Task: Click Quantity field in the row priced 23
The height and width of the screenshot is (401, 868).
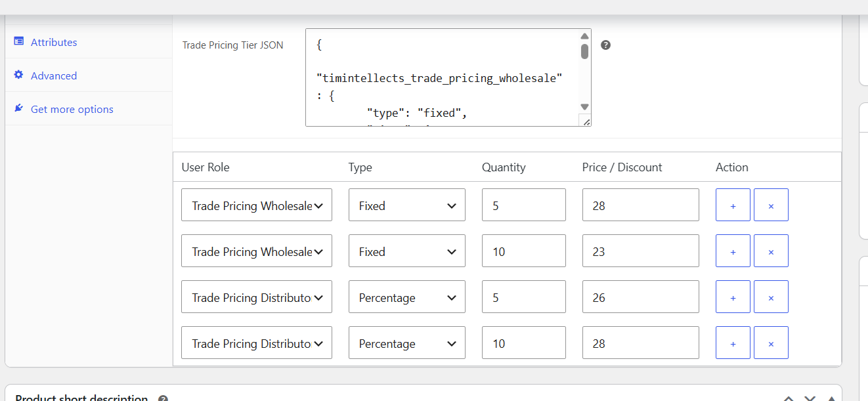Action: 524,251
